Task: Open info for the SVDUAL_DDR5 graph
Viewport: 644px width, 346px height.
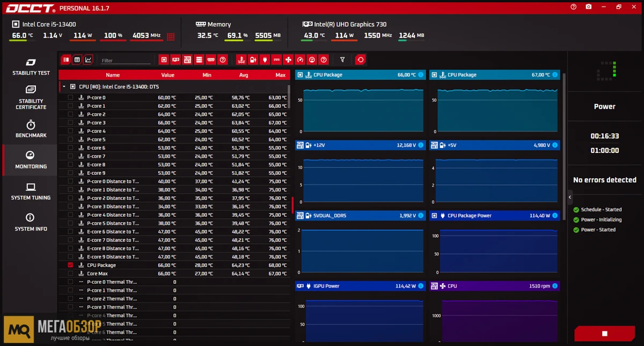Action: coord(420,215)
